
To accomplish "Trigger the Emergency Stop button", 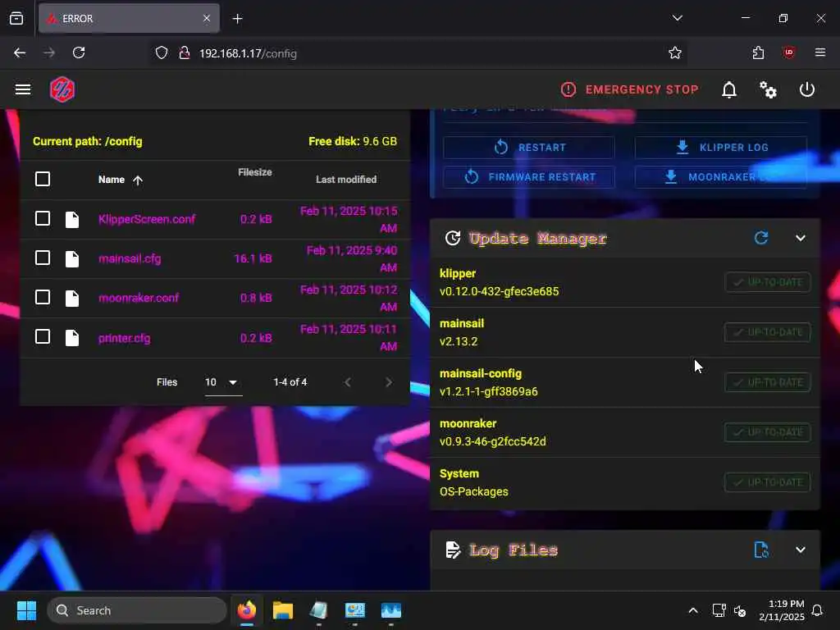I will pos(629,89).
